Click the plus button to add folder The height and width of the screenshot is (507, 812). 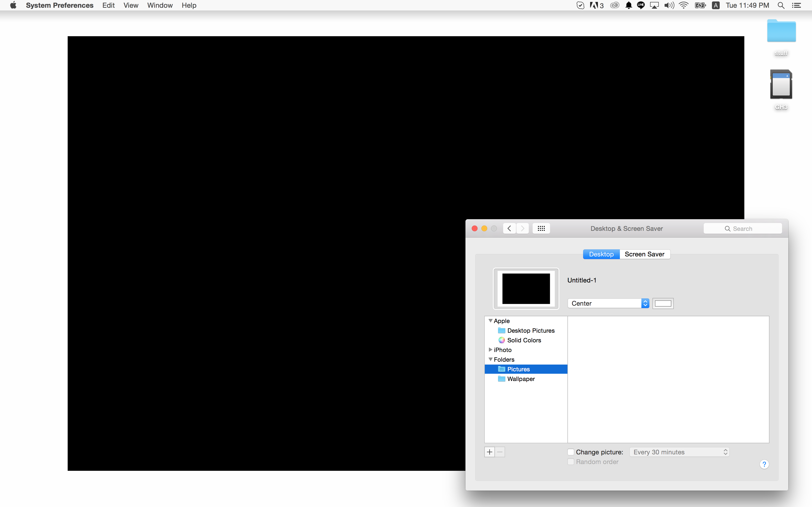coord(490,452)
